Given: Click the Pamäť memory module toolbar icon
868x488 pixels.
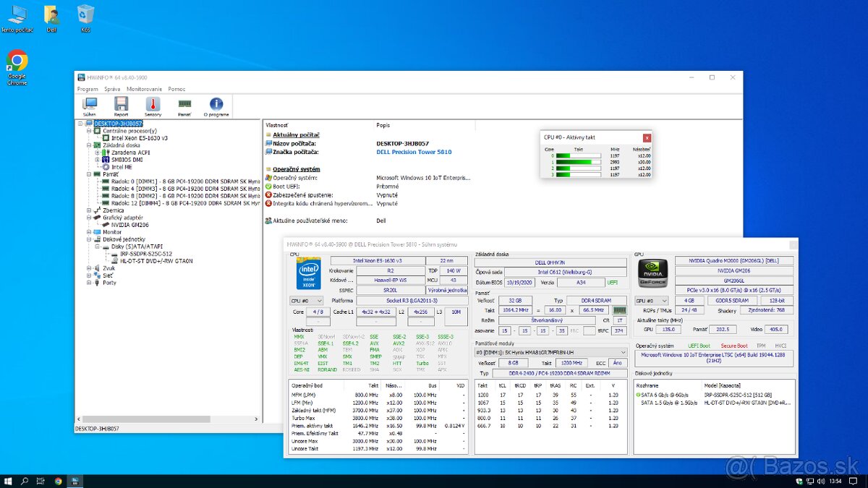Looking at the screenshot, I should point(187,103).
